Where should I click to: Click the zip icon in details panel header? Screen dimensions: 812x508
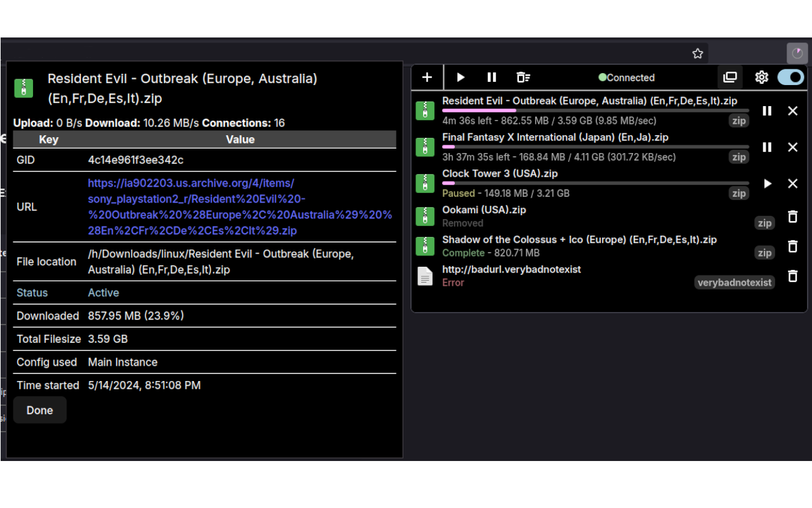(23, 88)
